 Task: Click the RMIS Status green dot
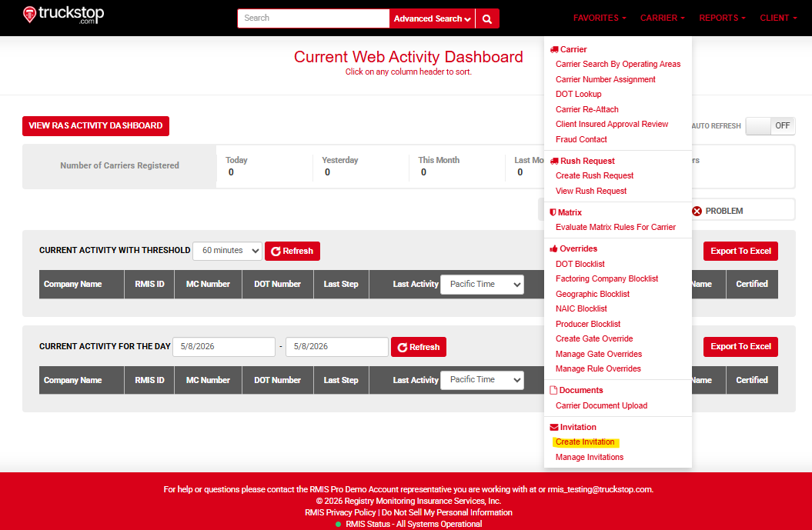click(338, 525)
